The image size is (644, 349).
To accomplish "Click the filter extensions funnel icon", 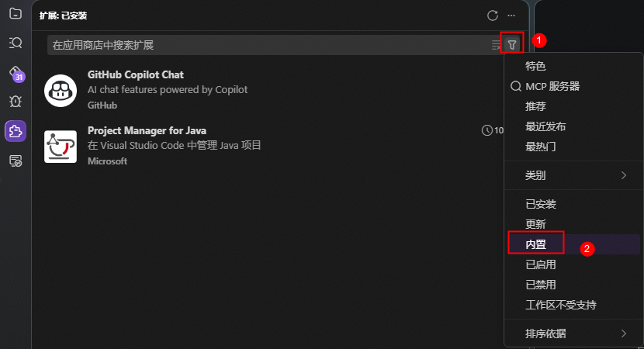I will tap(512, 45).
